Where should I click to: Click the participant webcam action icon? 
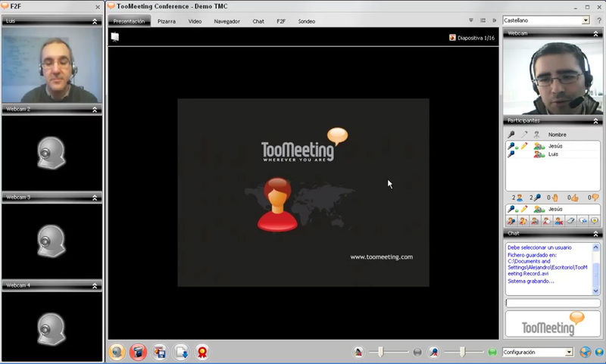[535, 221]
